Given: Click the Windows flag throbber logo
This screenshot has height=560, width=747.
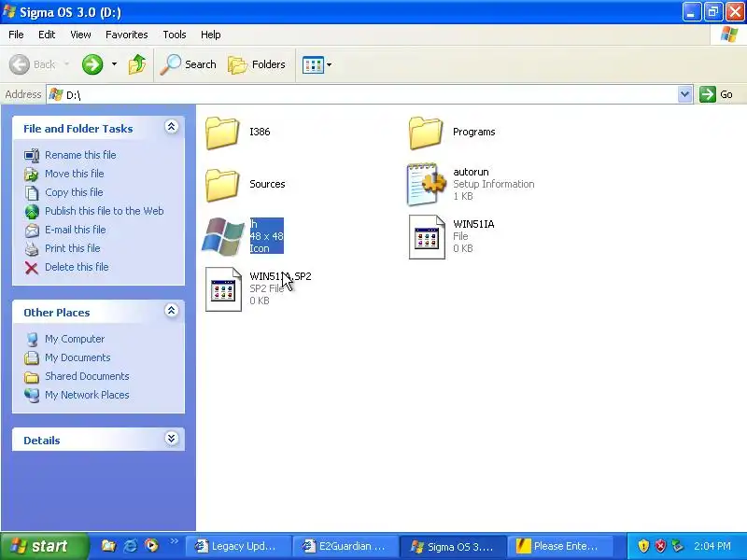Looking at the screenshot, I should click(729, 35).
